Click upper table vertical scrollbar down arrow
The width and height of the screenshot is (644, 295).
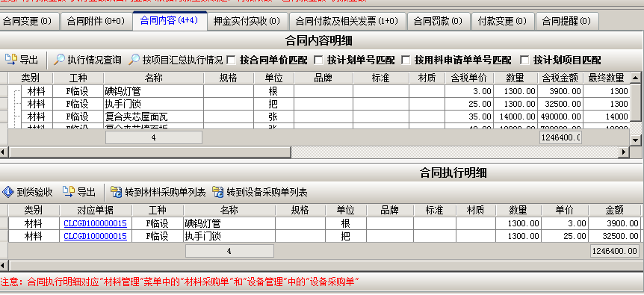pyautogui.click(x=635, y=140)
